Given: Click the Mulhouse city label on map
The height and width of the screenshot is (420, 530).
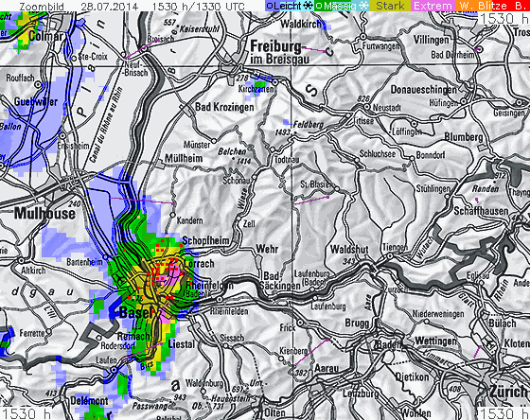Looking at the screenshot, I should point(44,214).
